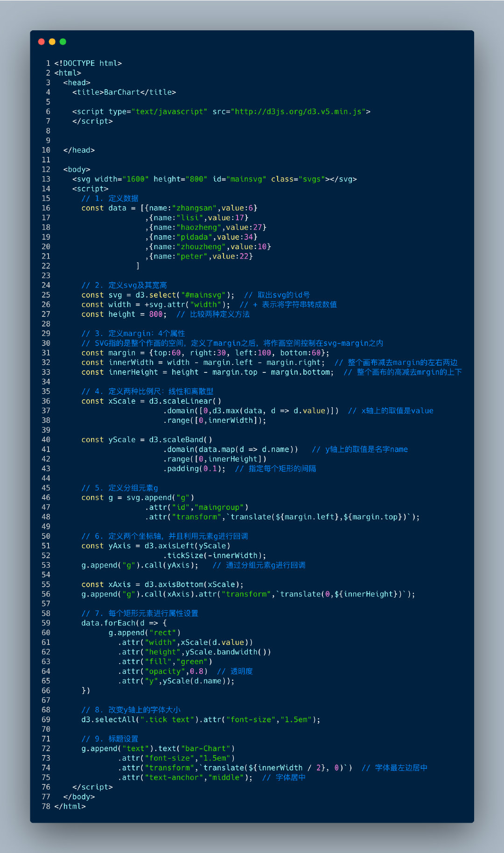Viewport: 504px width, 853px height.
Task: Click the "const yScale = d3.scaleBand()" line
Action: (147, 440)
